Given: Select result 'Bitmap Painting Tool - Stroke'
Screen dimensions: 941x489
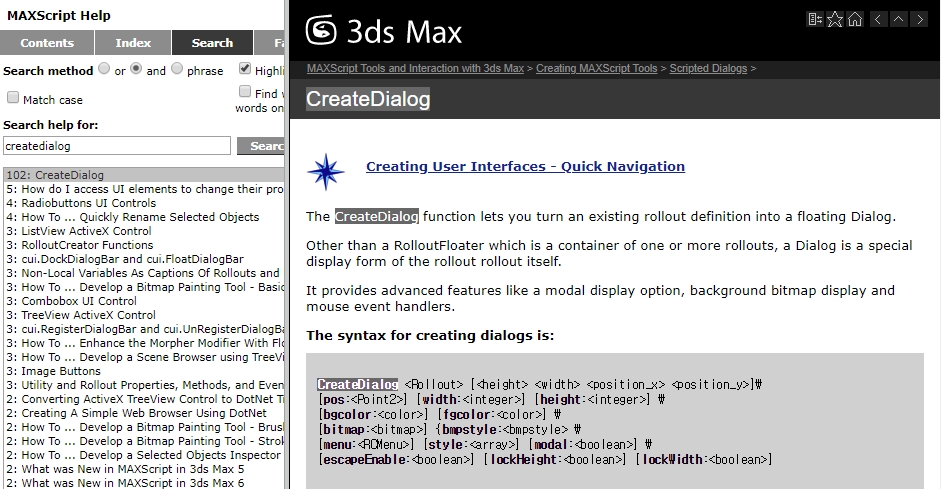Looking at the screenshot, I should tap(144, 441).
